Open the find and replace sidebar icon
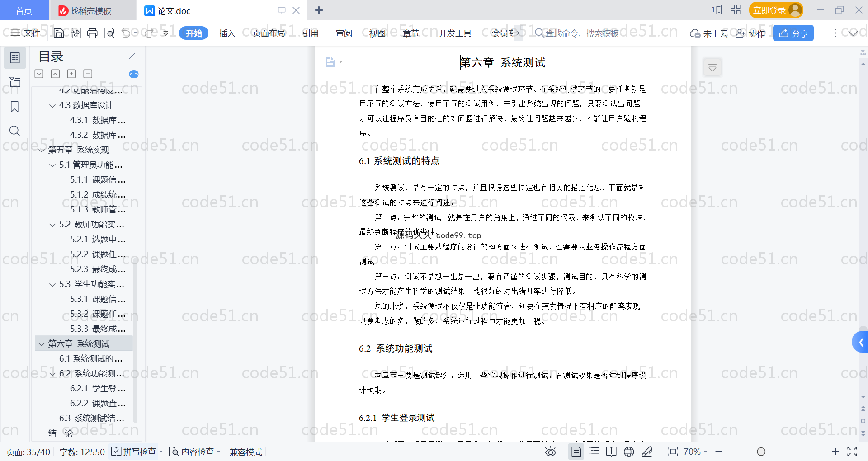This screenshot has height=461, width=868. click(x=15, y=131)
